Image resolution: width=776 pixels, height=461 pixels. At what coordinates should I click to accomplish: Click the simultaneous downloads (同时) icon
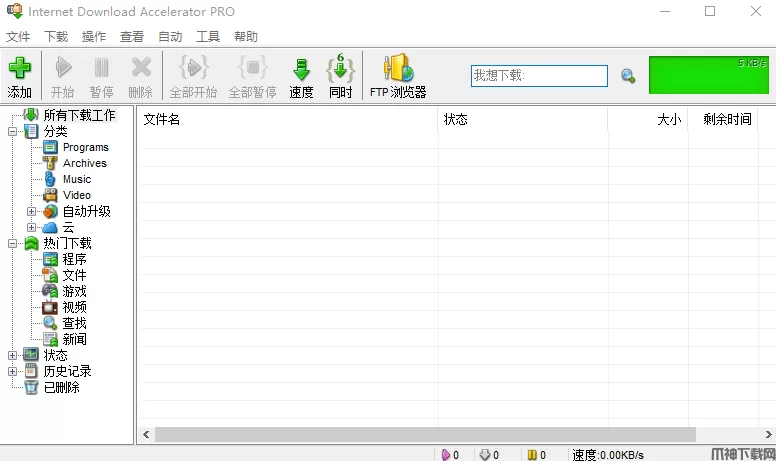pos(341,75)
